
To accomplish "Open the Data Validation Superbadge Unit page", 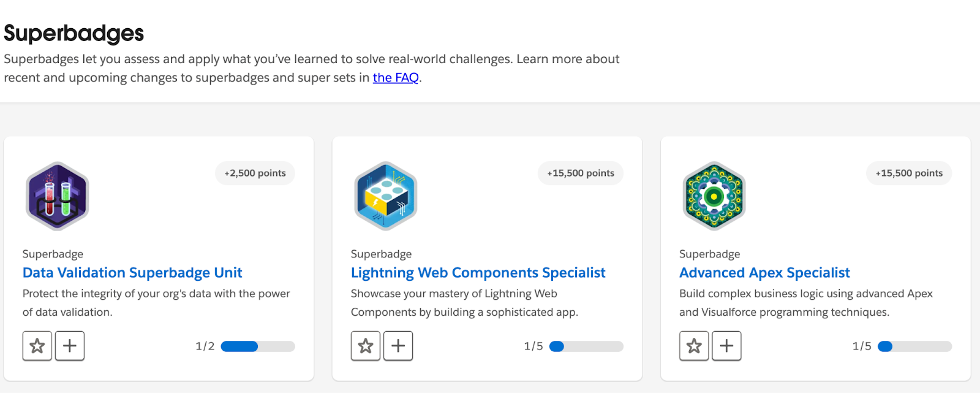I will (x=132, y=272).
